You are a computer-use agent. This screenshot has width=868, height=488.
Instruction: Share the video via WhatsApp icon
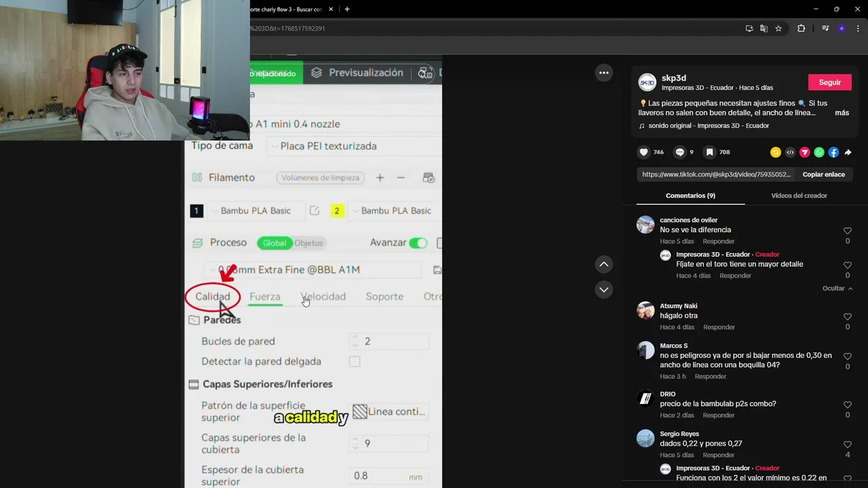click(x=819, y=152)
